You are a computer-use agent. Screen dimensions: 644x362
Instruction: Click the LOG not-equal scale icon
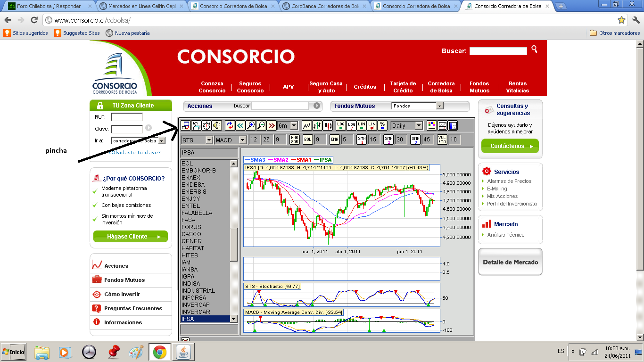click(x=351, y=125)
